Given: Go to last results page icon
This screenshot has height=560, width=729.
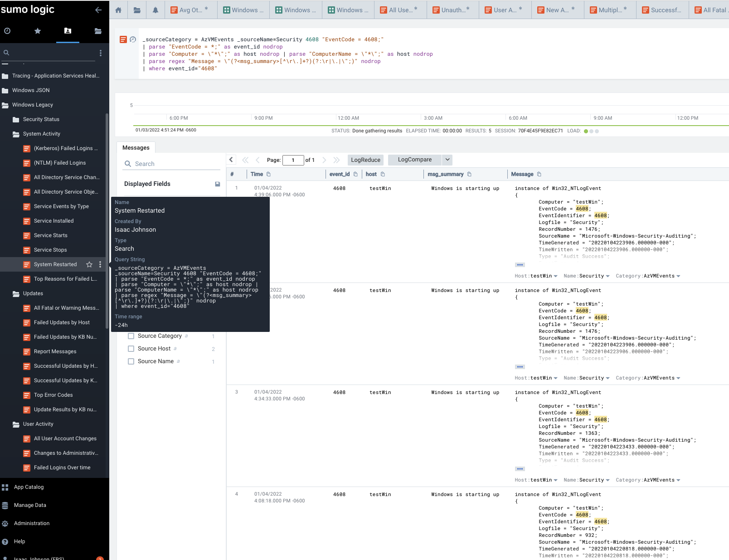Looking at the screenshot, I should 336,160.
